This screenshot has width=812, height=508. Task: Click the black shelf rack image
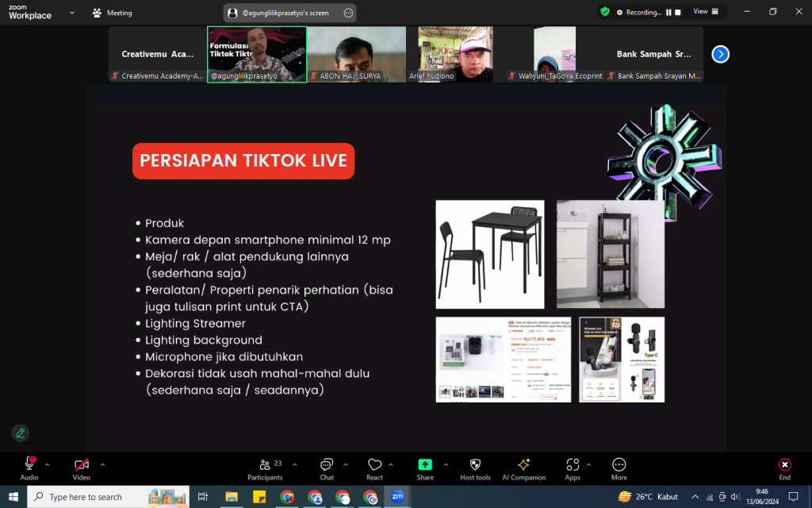point(611,254)
